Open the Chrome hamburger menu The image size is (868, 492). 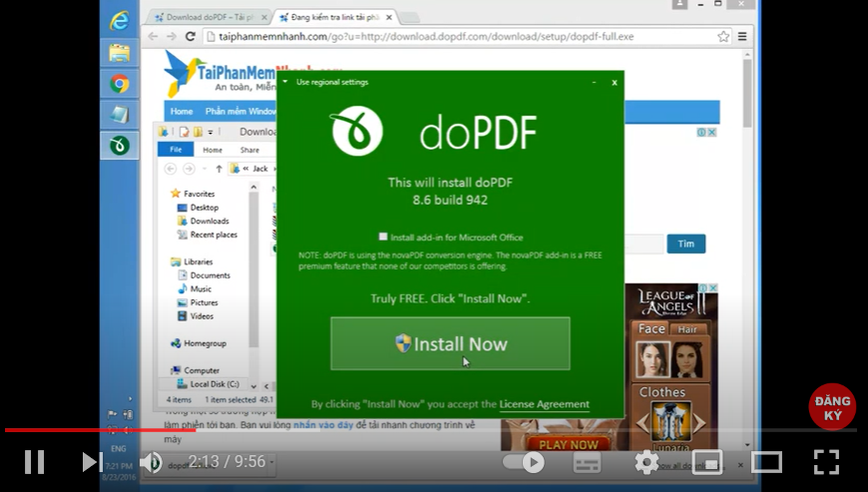[742, 37]
